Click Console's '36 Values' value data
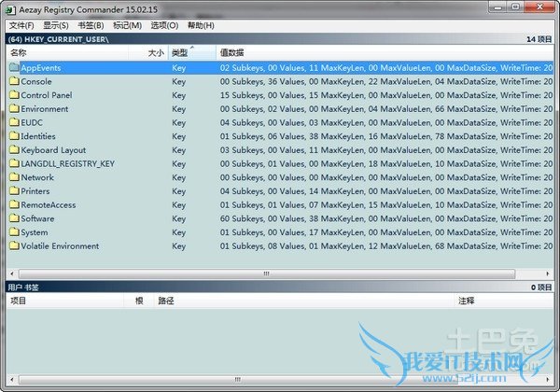This screenshot has height=392, width=560. [x=287, y=81]
